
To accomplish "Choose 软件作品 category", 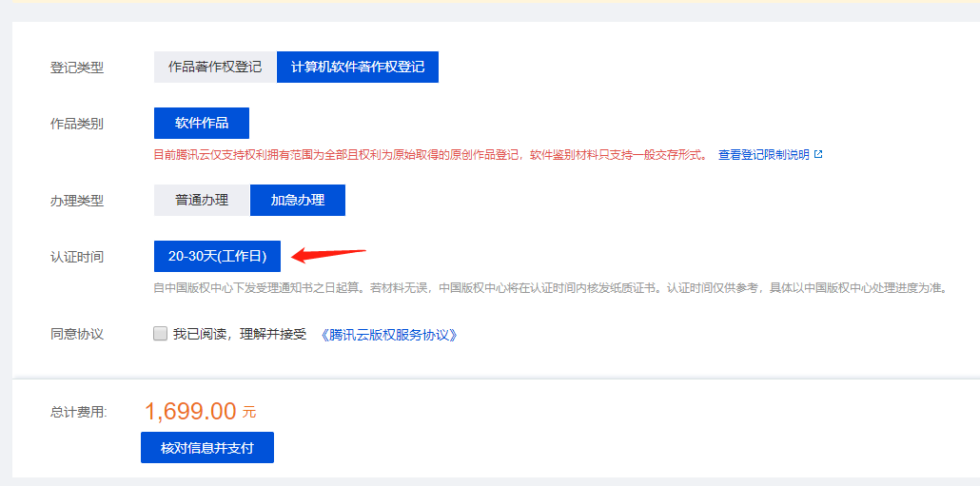I will 202,123.
